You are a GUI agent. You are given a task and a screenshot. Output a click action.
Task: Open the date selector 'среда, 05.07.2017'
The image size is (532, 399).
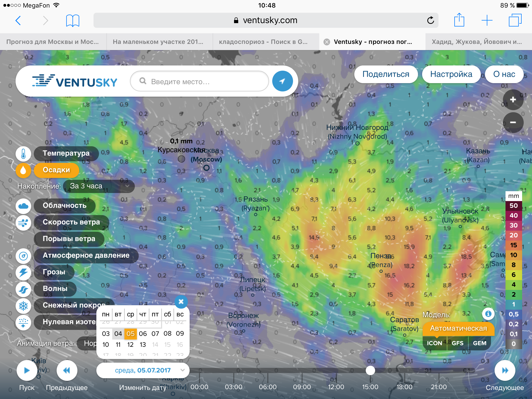[143, 370]
